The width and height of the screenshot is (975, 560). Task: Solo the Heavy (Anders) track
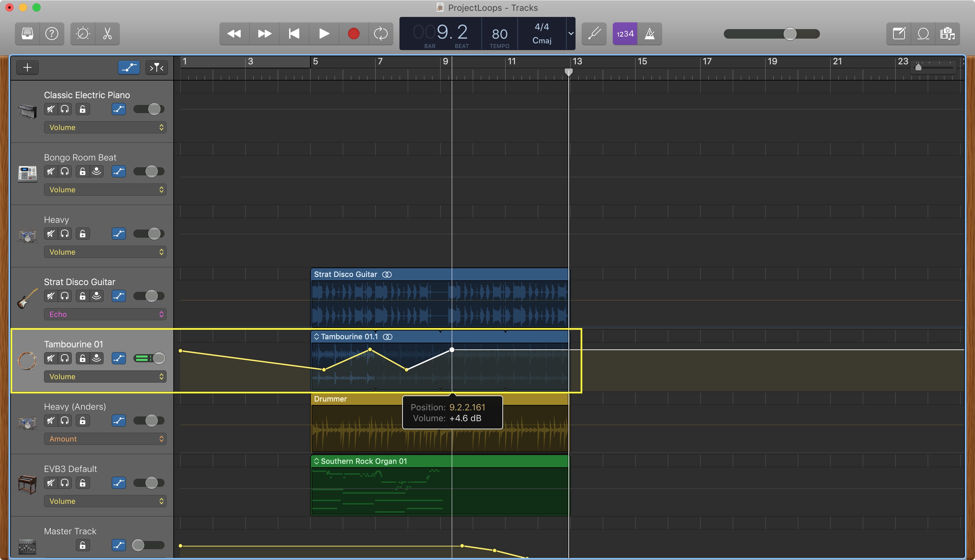coord(65,421)
